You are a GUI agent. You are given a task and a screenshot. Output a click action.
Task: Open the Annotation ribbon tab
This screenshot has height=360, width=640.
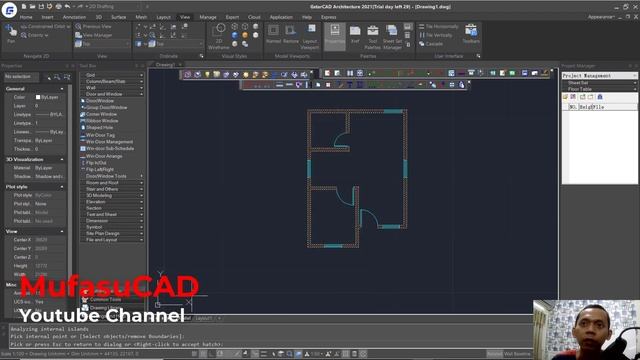coord(74,17)
